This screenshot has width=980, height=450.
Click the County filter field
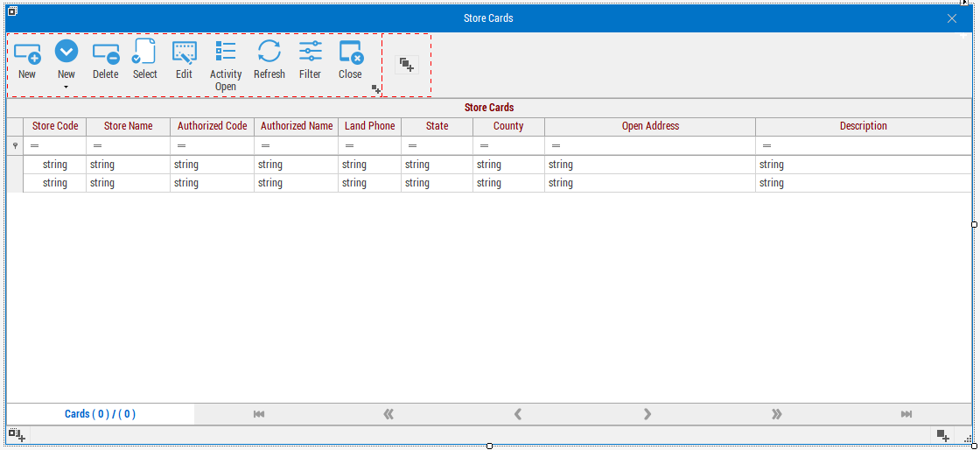(508, 145)
